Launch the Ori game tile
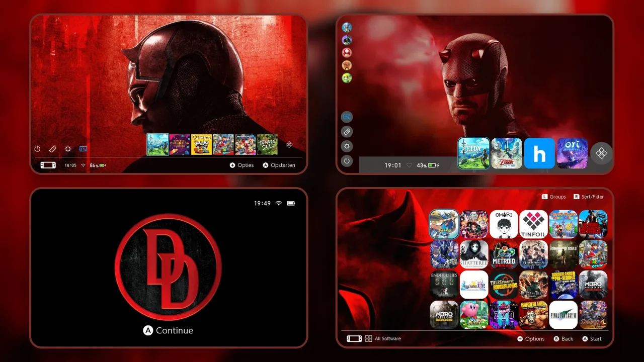 573,153
